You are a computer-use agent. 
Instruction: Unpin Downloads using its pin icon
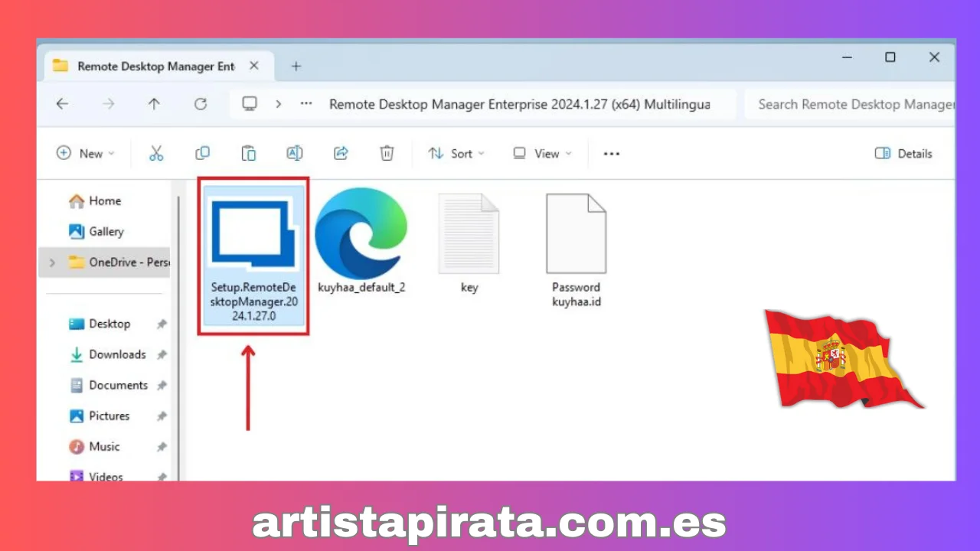tap(162, 354)
